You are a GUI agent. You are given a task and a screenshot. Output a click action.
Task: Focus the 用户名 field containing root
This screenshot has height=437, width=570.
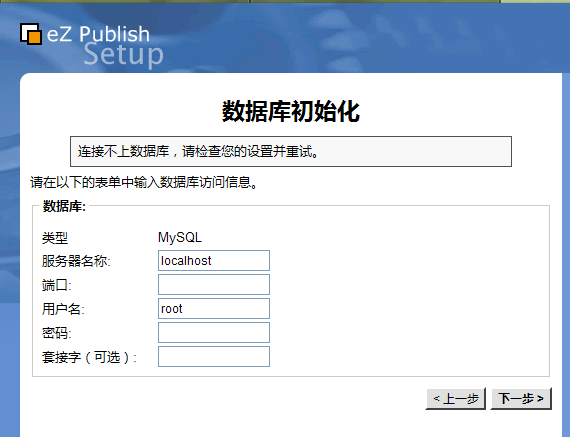click(x=214, y=308)
